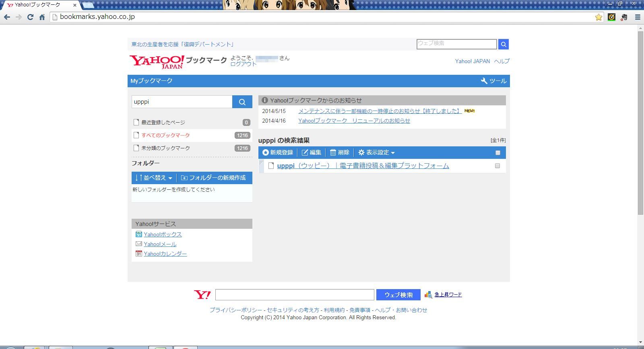644x349 pixels.
Task: Click the Yahoo!メール envelope icon
Action: pos(139,244)
